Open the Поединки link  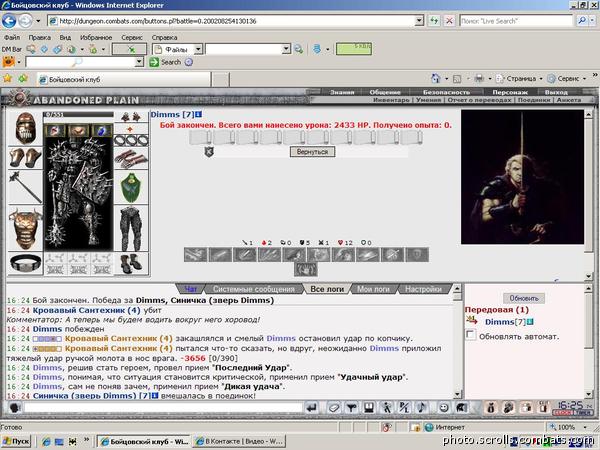tap(534, 100)
